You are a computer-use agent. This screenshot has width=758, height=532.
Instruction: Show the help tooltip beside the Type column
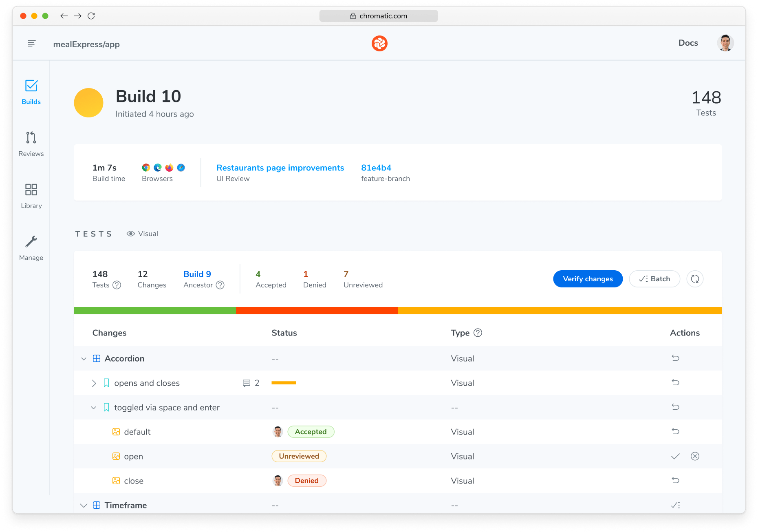click(478, 333)
